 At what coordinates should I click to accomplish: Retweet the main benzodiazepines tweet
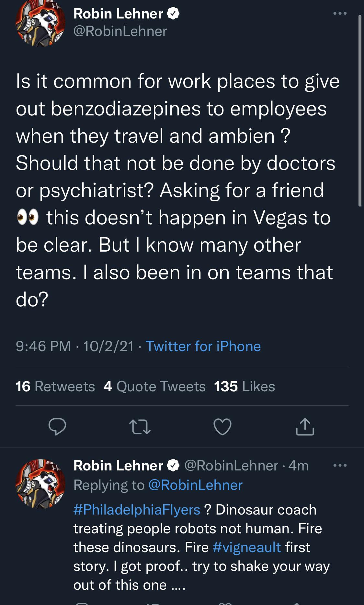140,427
